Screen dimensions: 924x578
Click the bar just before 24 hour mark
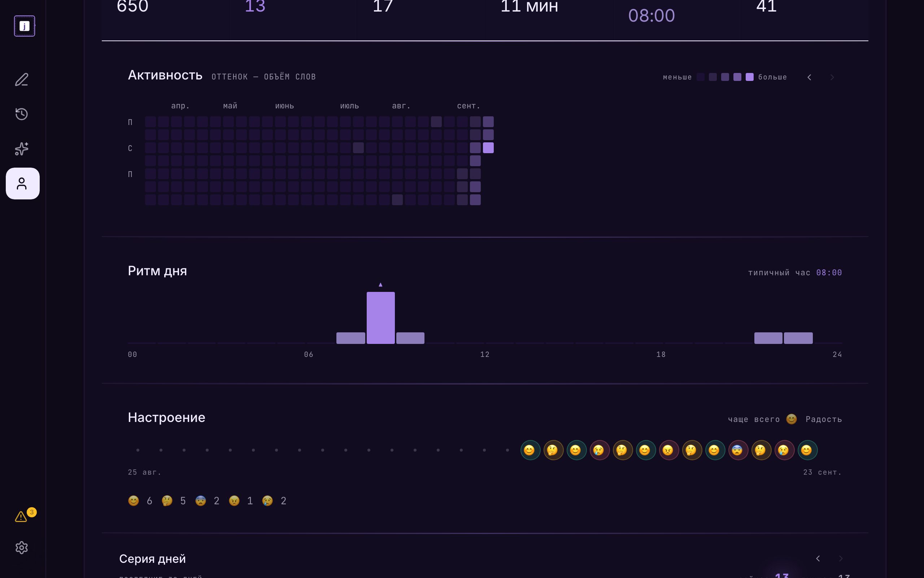[798, 338]
